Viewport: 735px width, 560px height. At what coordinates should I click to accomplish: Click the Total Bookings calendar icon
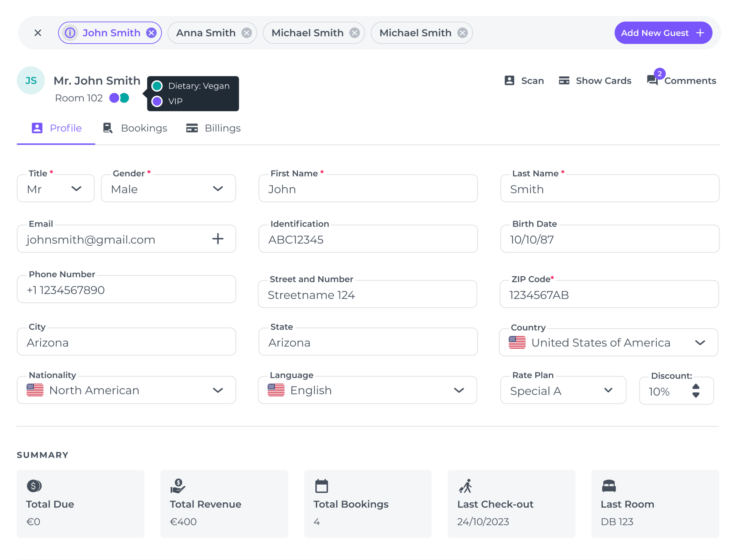322,486
